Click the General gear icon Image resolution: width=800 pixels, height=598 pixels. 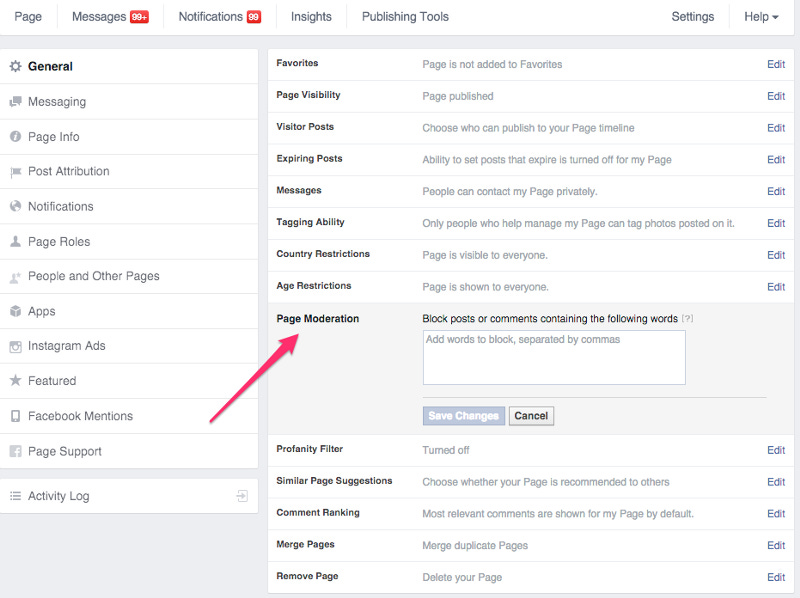tap(16, 66)
